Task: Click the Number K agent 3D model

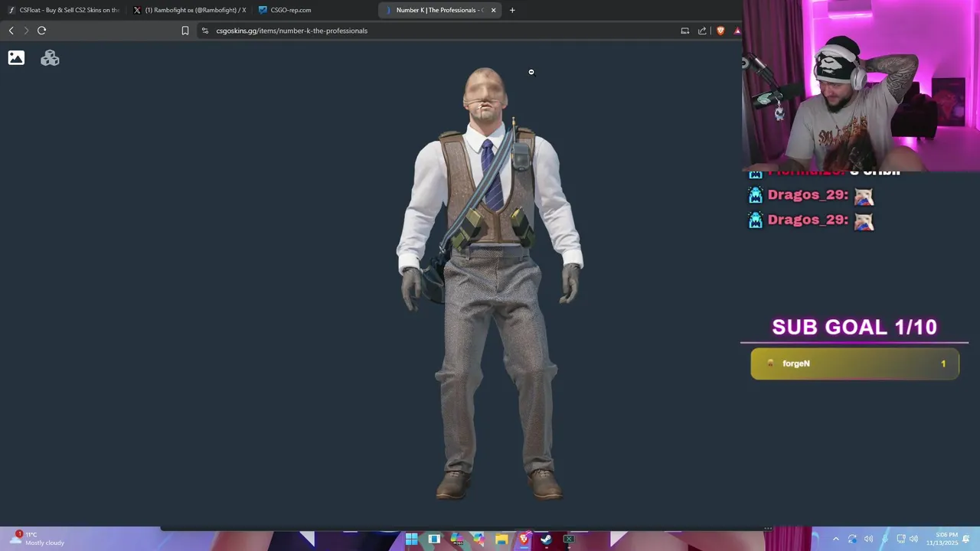Action: pos(490,283)
